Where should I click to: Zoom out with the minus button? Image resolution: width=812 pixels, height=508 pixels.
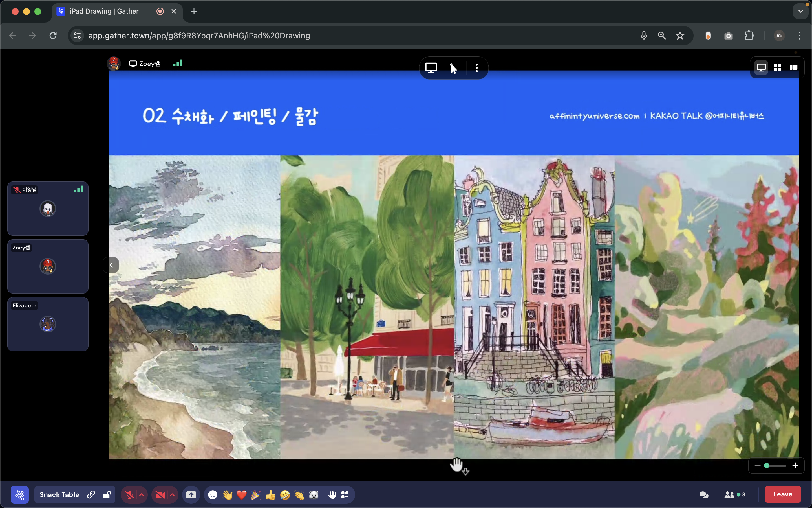coord(757,465)
